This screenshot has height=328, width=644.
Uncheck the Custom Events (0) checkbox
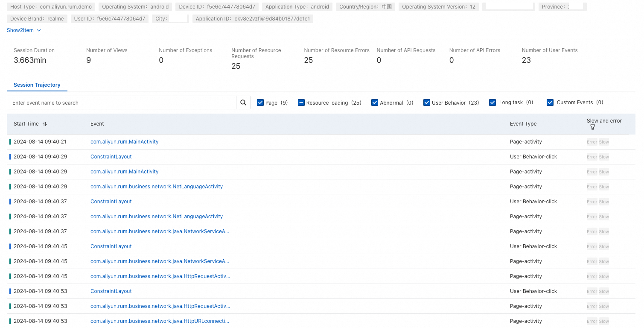(550, 102)
